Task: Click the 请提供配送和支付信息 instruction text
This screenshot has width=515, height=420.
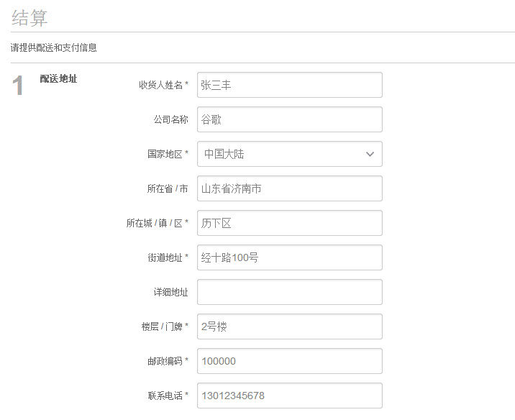Action: point(53,47)
